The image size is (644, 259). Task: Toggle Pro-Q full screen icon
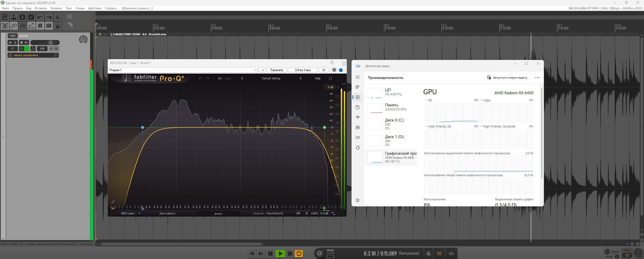tap(330, 78)
